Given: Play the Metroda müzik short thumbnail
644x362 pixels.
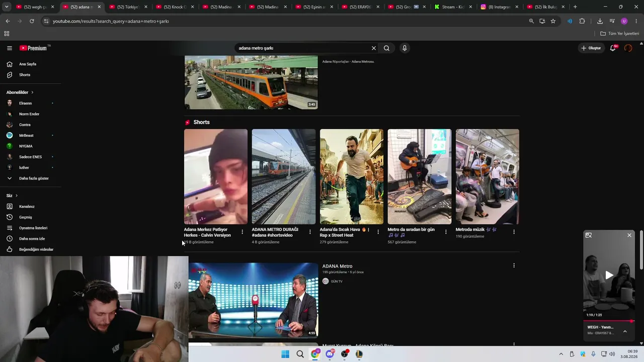Looking at the screenshot, I should tap(488, 176).
